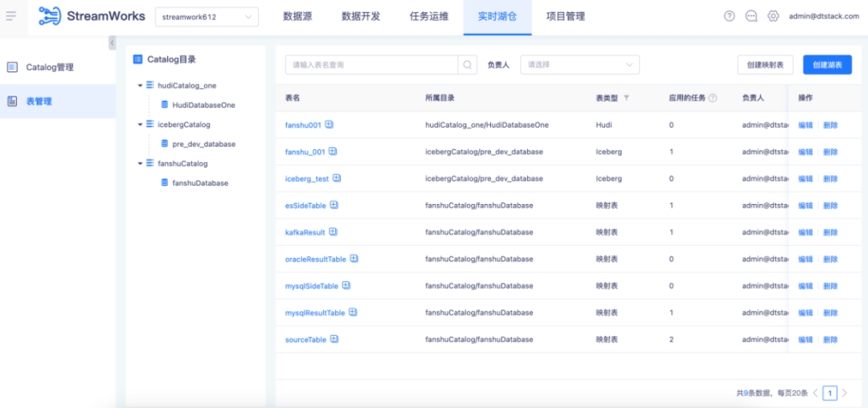This screenshot has width=868, height=408.
Task: Open the streamwork612 project dropdown
Action: click(207, 17)
